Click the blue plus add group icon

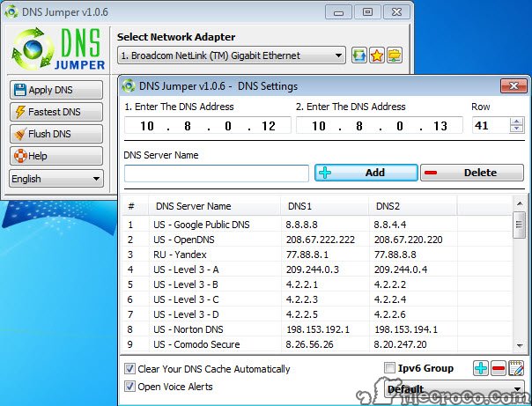481,368
